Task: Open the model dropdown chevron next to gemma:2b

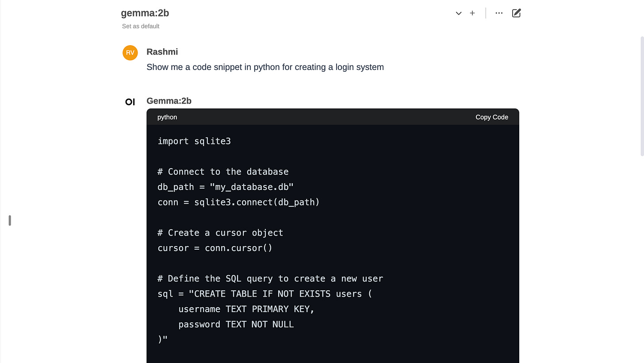Action: [459, 13]
